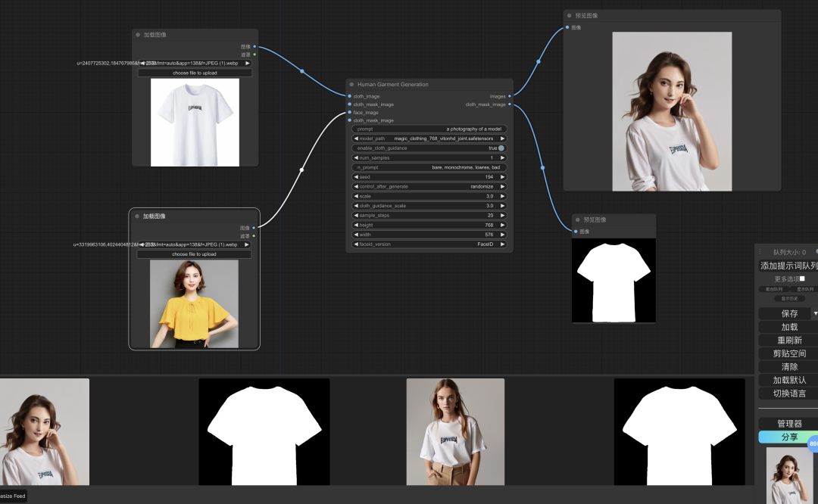Click right arrow to increase height value
The image size is (818, 504).
[x=502, y=226]
